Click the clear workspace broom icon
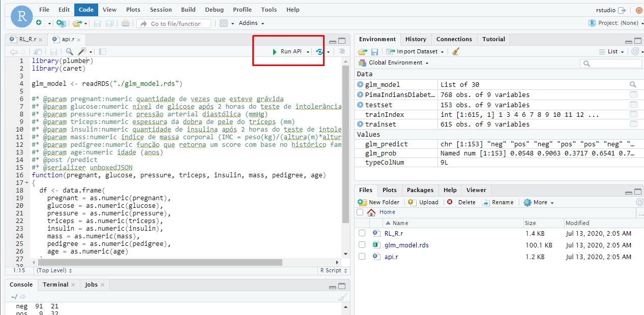 click(456, 51)
